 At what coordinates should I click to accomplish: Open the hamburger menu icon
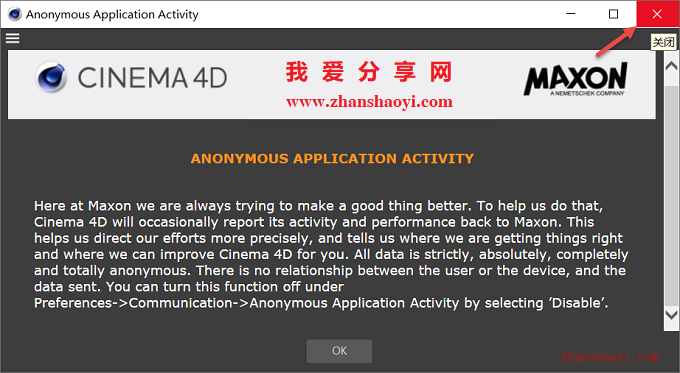coord(13,39)
